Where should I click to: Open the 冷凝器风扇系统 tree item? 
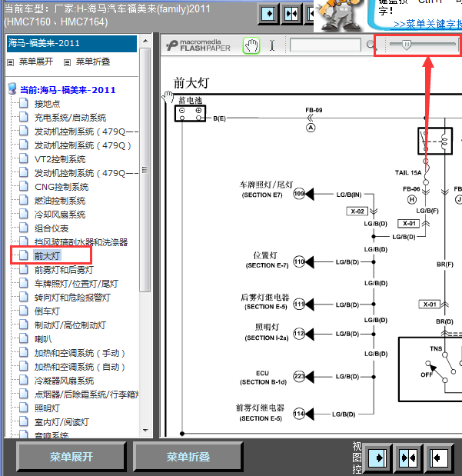[64, 381]
